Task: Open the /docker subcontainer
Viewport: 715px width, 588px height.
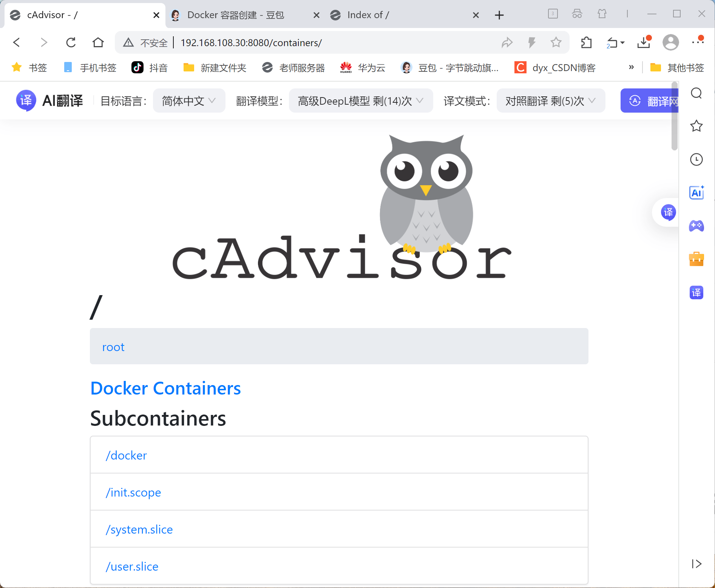Action: pos(126,455)
